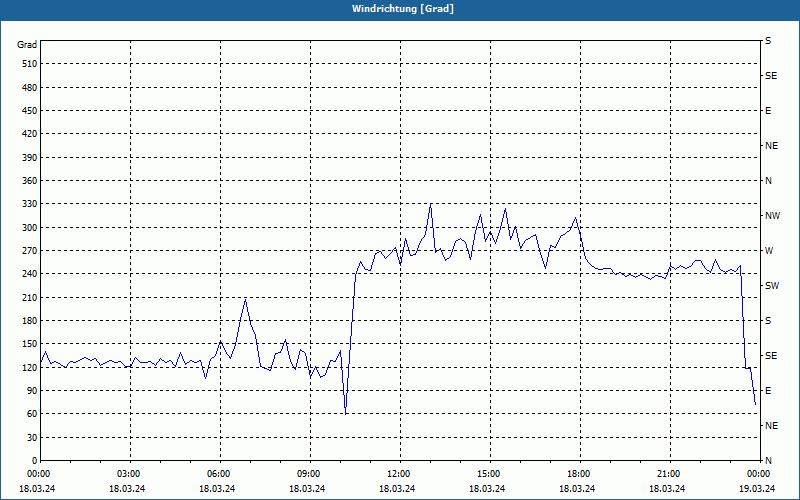Click the N compass label beside 360 gridline

pos(768,181)
